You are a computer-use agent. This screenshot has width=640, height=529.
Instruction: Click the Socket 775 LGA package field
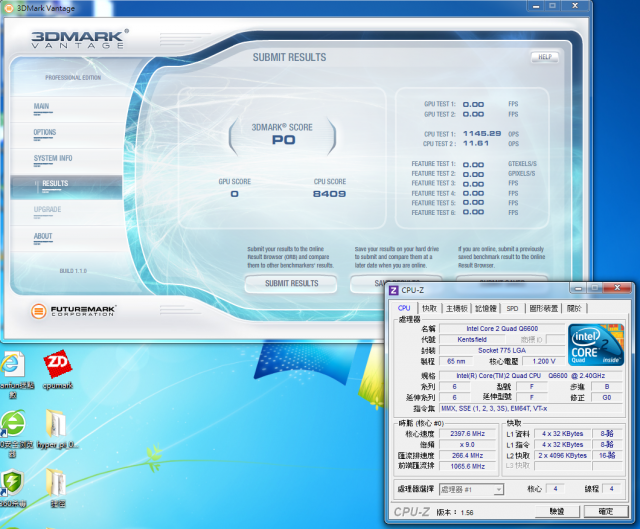[502, 351]
